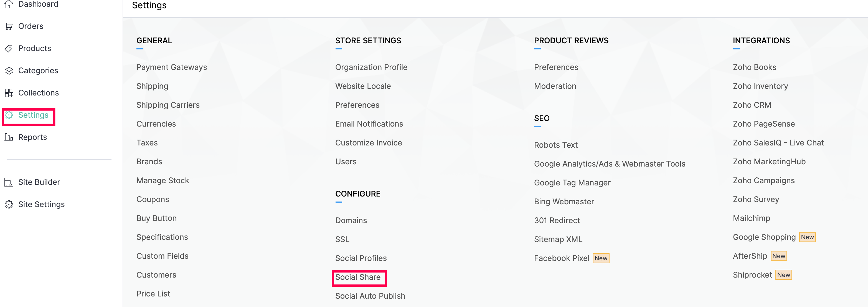This screenshot has height=307, width=868.
Task: Click the Site Builder icon
Action: point(9,182)
